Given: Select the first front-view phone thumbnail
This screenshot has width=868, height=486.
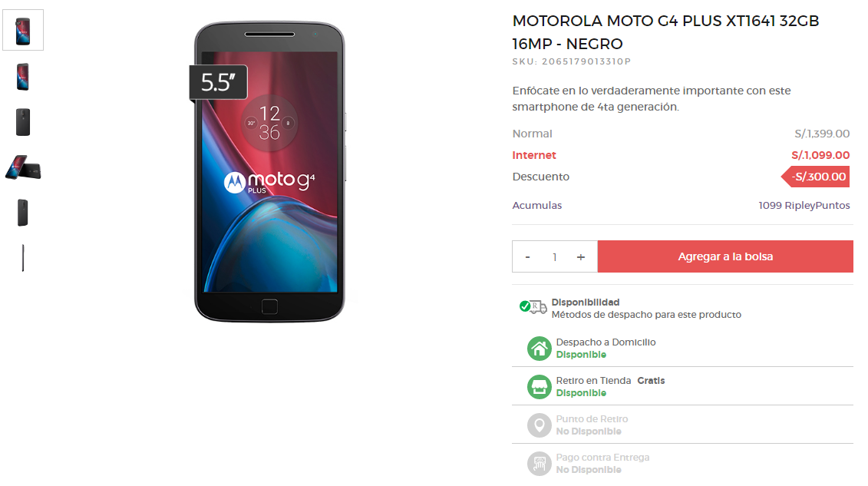Looking at the screenshot, I should click(23, 31).
